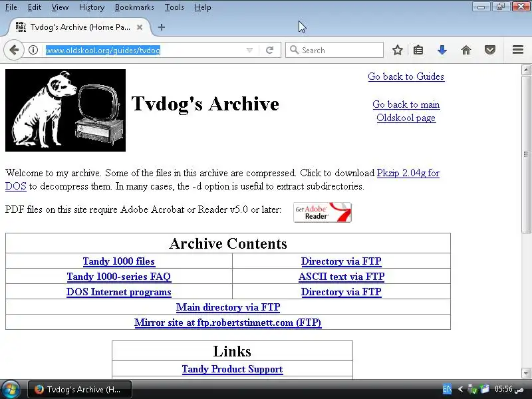
Task: Open downloads arrow icon
Action: pos(442,51)
